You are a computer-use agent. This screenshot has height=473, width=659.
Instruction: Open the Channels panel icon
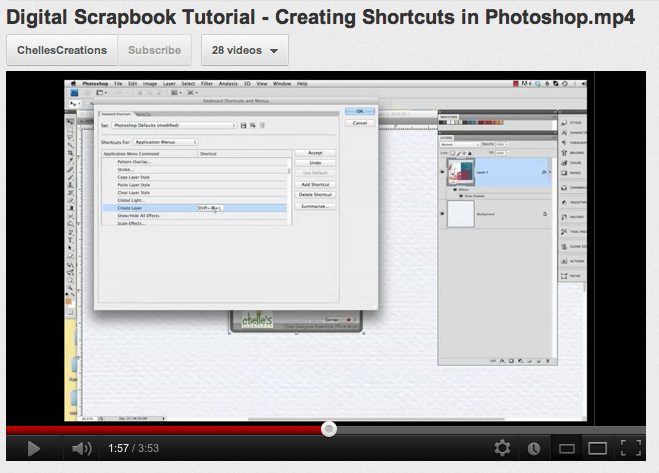564,188
